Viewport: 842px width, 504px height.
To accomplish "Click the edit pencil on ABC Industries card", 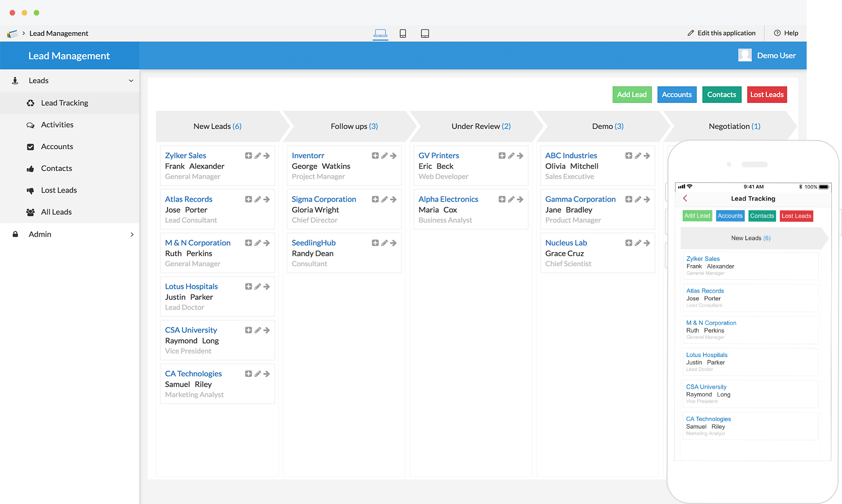I will pos(638,156).
